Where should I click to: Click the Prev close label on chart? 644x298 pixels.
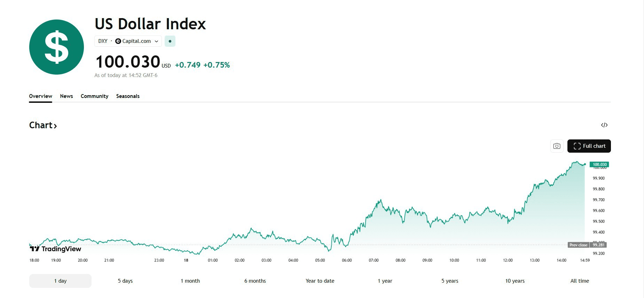(x=578, y=245)
